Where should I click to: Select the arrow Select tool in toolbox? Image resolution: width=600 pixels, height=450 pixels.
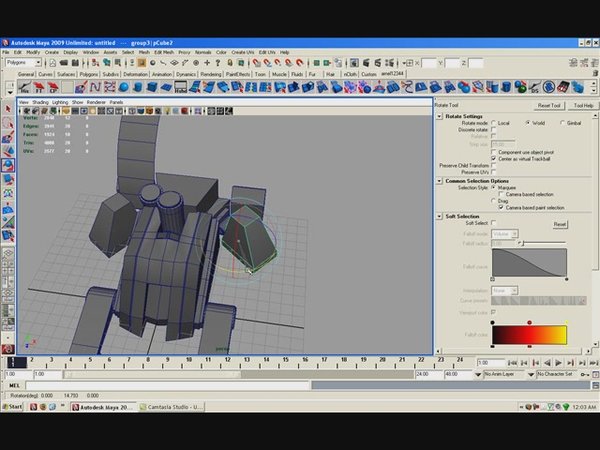8,108
